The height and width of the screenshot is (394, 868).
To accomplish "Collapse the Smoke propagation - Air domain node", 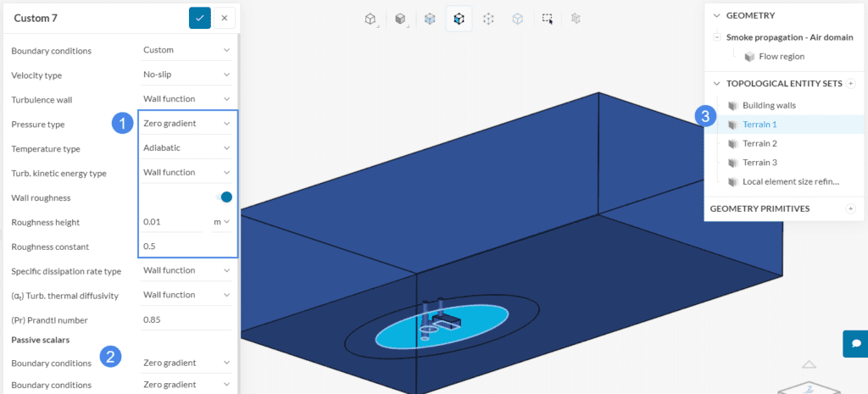I will (x=717, y=37).
